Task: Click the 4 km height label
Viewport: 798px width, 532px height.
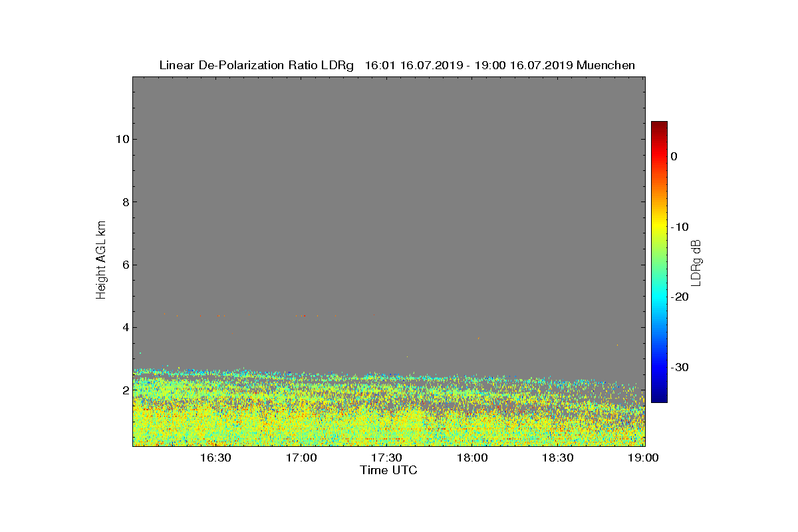Action: (124, 327)
